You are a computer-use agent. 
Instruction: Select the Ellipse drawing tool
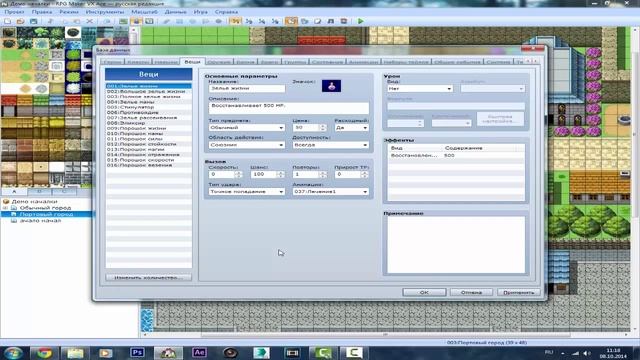193,21
